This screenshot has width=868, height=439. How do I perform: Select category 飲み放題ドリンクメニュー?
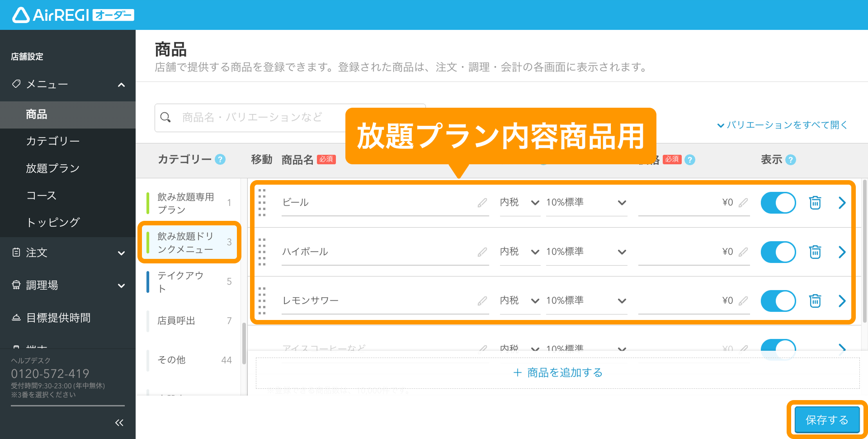[x=189, y=242]
